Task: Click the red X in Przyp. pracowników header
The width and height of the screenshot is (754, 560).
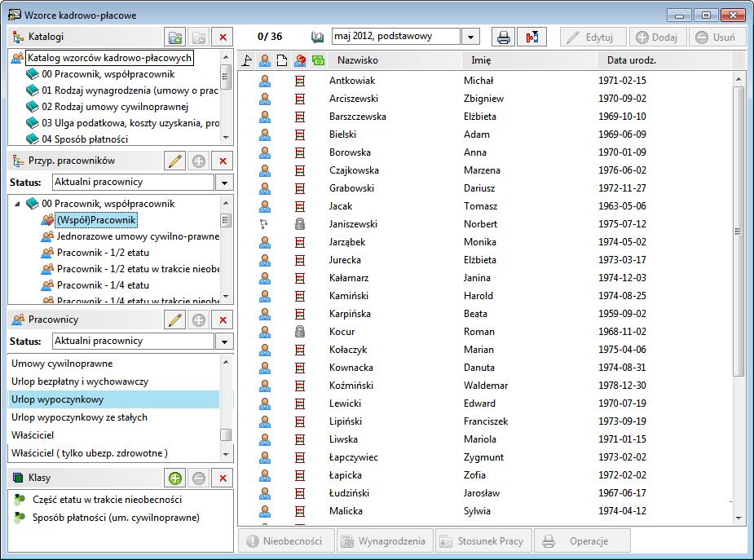Action: coord(223,161)
